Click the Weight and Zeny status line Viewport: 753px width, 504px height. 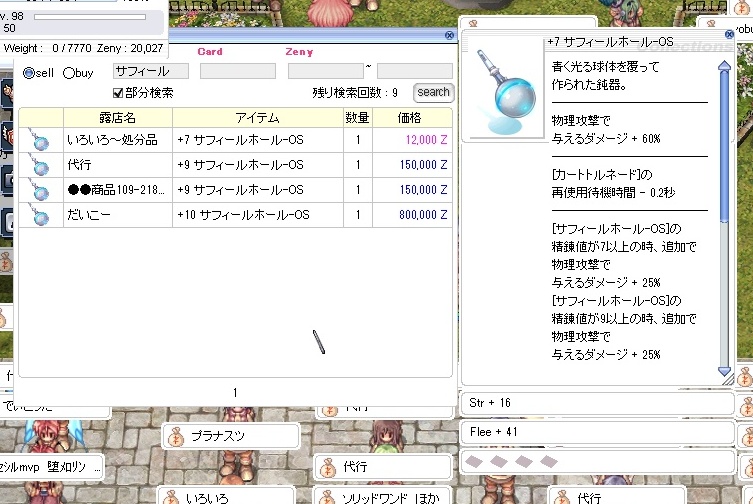tap(83, 48)
